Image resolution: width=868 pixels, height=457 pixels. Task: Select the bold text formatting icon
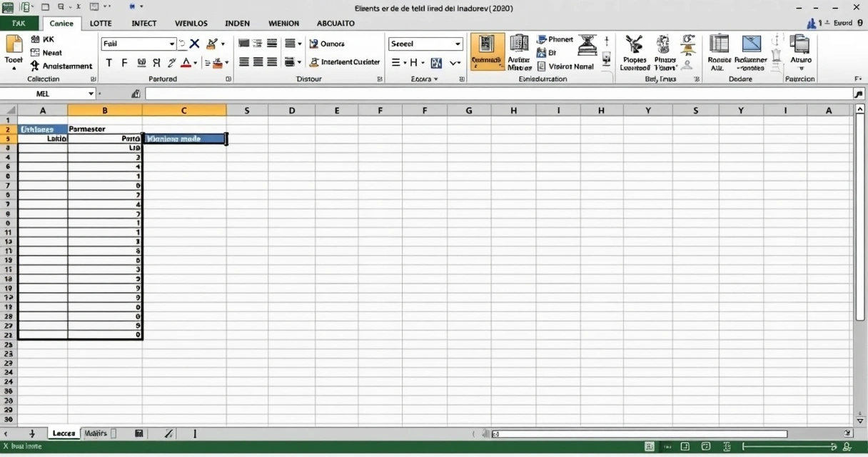point(108,63)
